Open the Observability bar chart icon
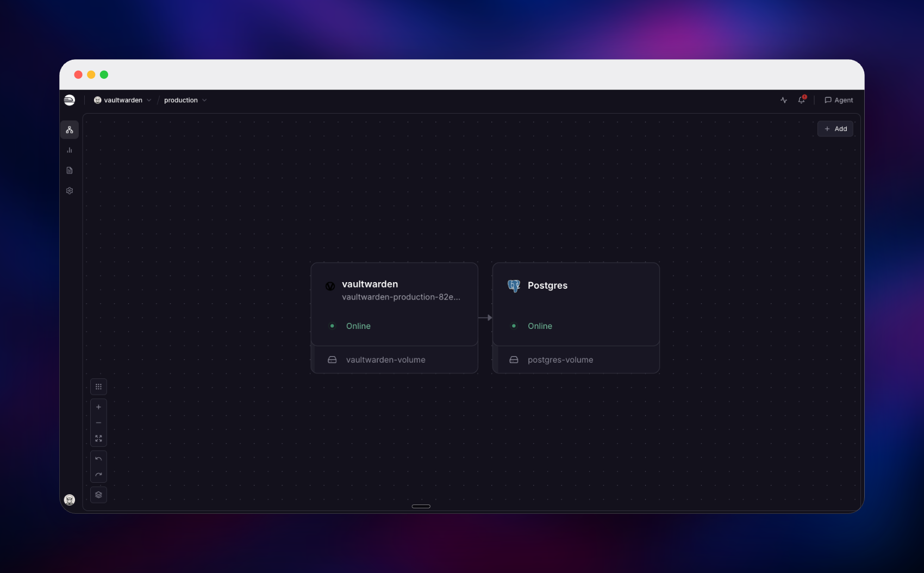The width and height of the screenshot is (924, 573). pyautogui.click(x=70, y=150)
